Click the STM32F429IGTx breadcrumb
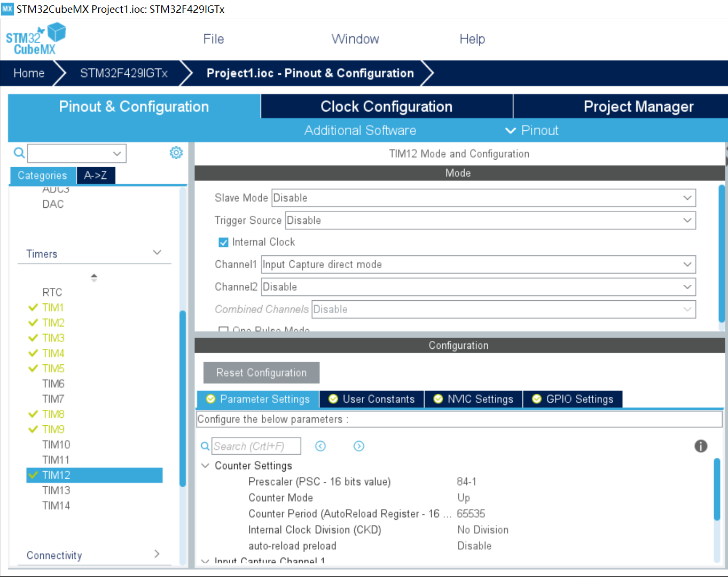 124,73
